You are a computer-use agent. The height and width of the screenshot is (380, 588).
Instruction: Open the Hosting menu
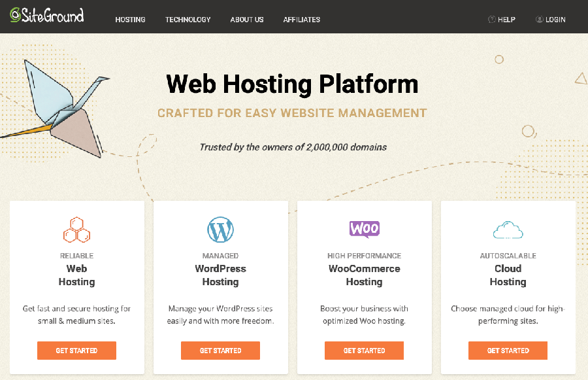(130, 20)
